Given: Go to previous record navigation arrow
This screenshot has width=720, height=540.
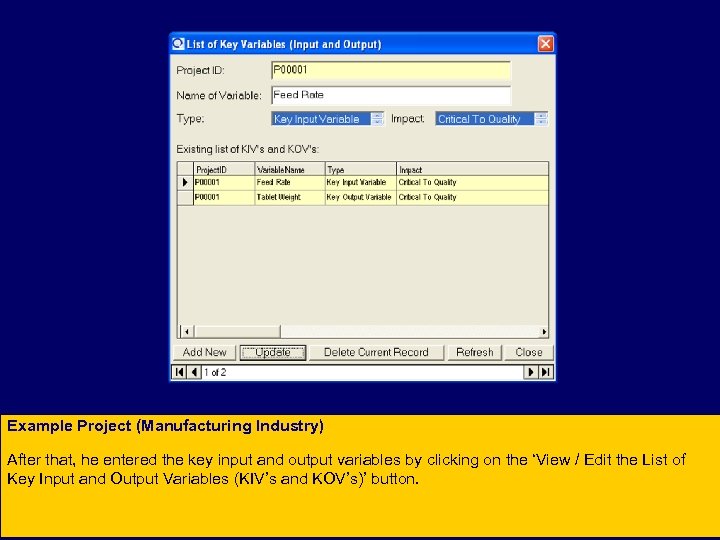Looking at the screenshot, I should (x=194, y=372).
